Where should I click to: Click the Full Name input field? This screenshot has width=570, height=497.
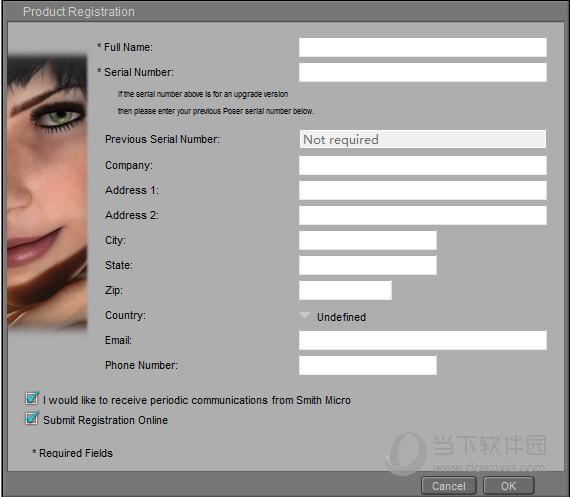click(x=422, y=47)
